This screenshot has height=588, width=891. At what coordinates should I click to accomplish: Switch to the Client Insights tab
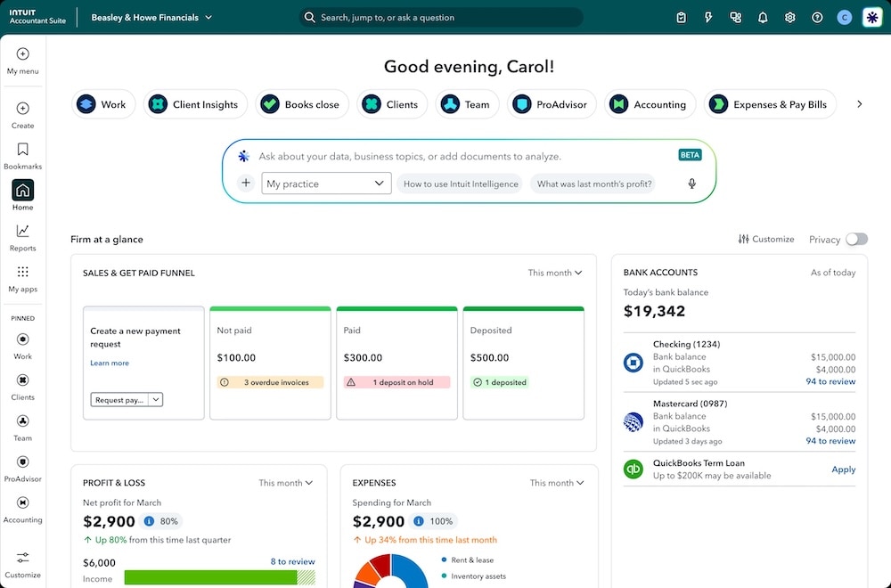pos(195,103)
